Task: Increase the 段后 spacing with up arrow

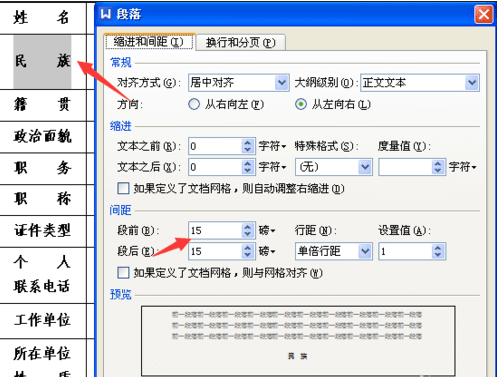Action: click(x=247, y=248)
